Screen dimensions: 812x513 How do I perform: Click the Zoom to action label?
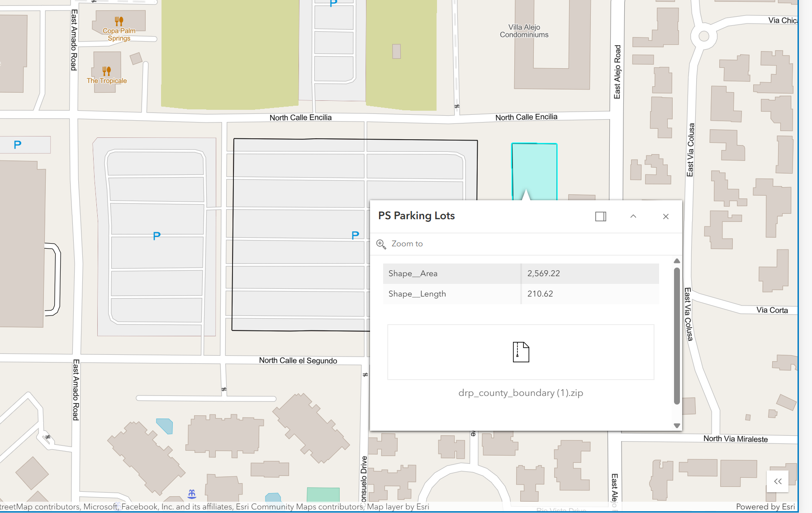[407, 244]
